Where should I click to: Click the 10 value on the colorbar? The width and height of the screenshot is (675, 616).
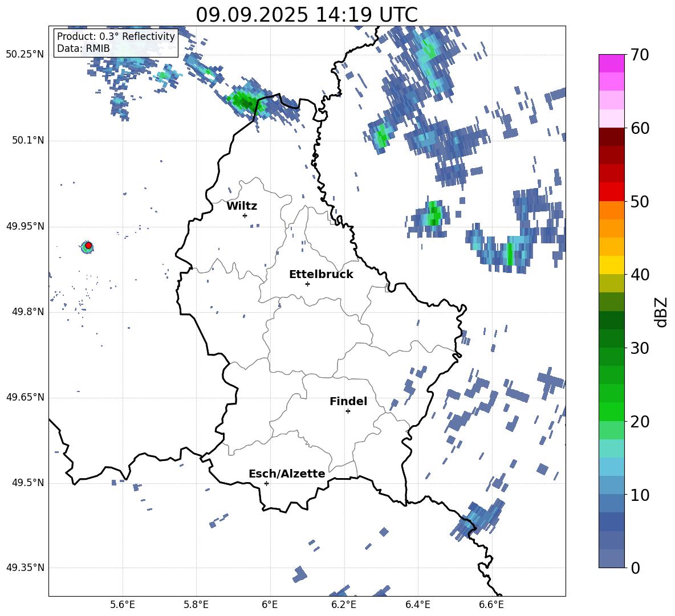(639, 495)
